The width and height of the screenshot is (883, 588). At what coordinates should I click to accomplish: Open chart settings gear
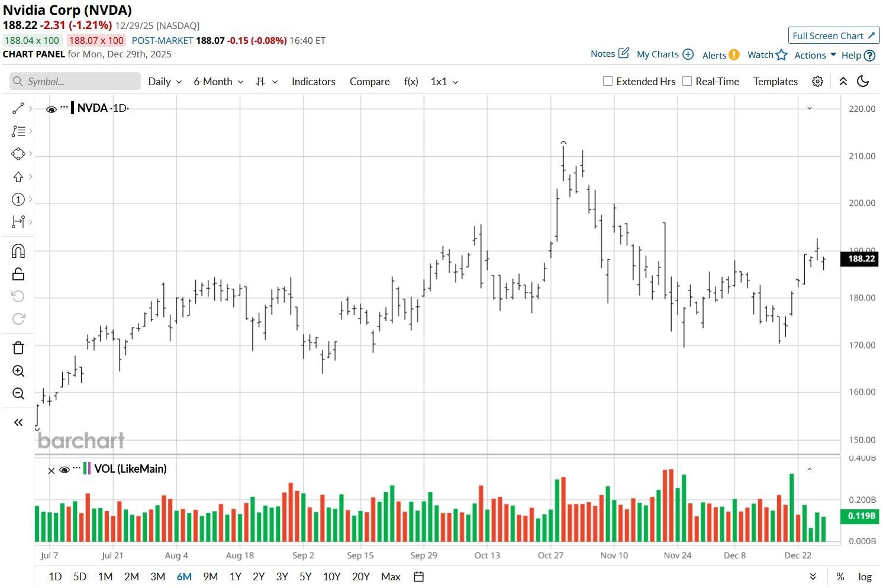click(817, 82)
